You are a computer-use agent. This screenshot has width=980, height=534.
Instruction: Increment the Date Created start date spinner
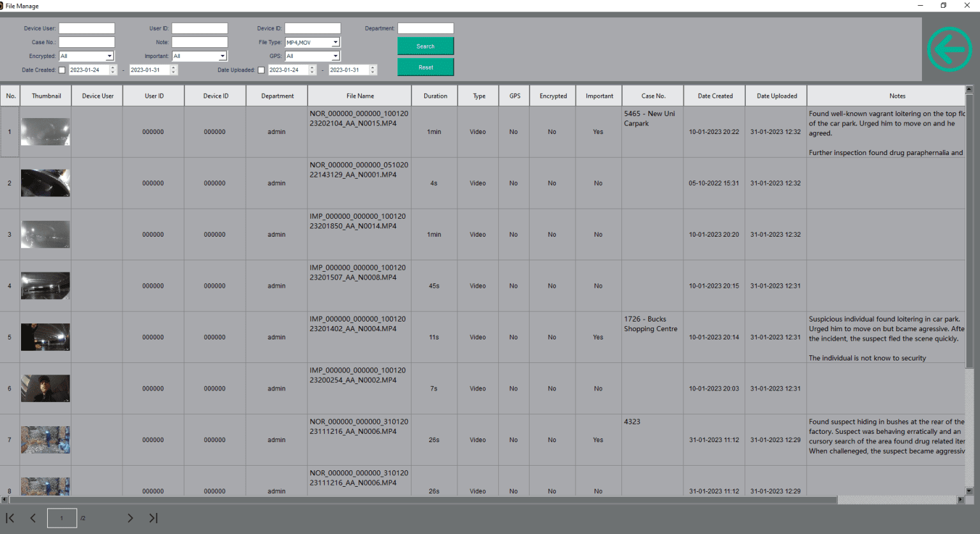[113, 68]
